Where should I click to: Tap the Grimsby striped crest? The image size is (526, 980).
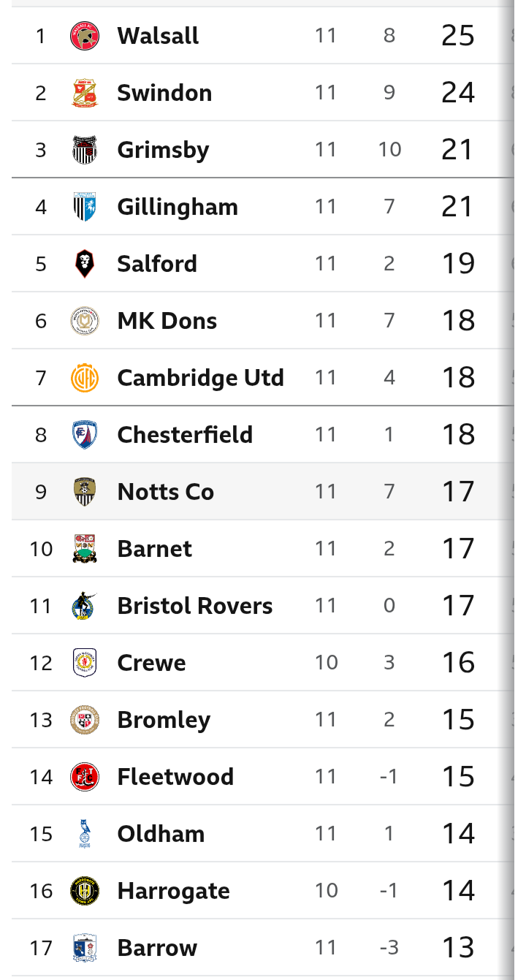[x=85, y=150]
